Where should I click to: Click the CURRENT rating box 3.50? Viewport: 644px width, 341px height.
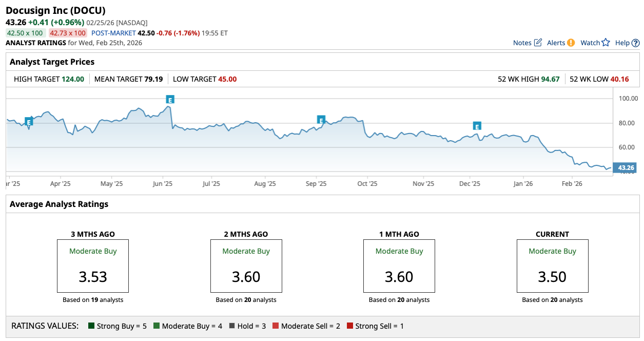tap(553, 266)
